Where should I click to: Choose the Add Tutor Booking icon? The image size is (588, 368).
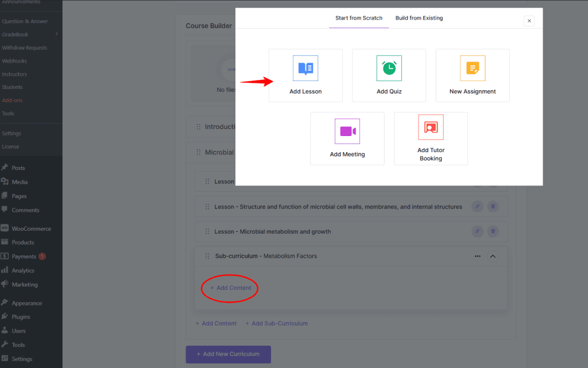pos(431,127)
